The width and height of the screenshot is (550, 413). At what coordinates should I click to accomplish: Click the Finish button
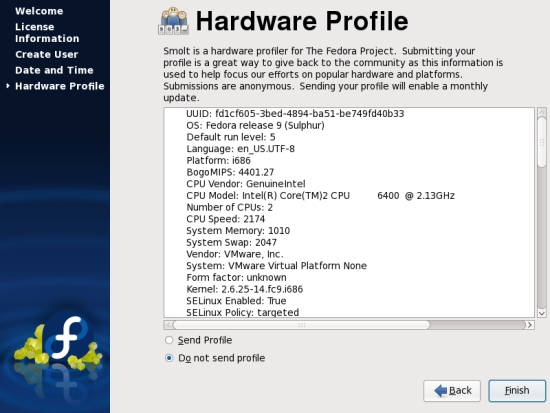coord(517,391)
